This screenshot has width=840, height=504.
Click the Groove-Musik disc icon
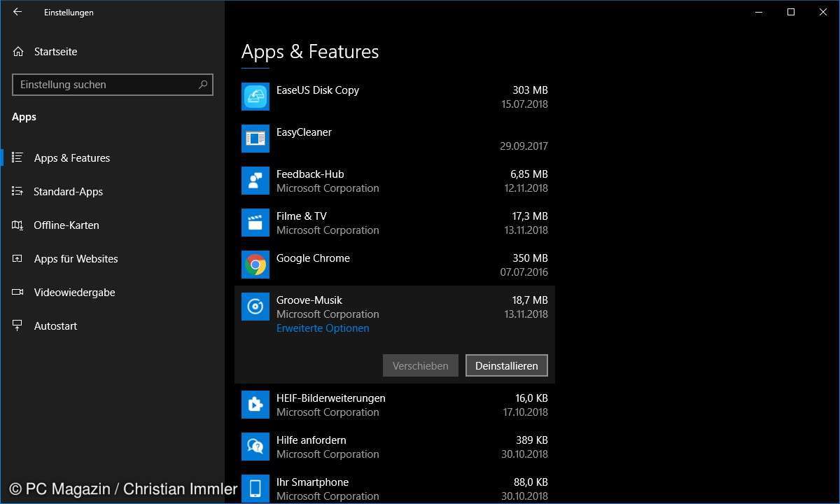(x=255, y=307)
